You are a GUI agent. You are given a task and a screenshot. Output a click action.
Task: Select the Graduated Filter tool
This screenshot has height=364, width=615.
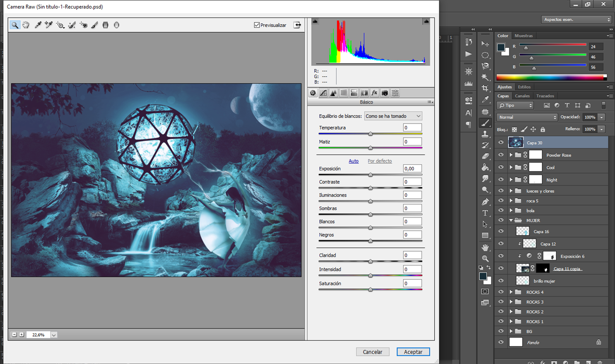click(x=106, y=25)
